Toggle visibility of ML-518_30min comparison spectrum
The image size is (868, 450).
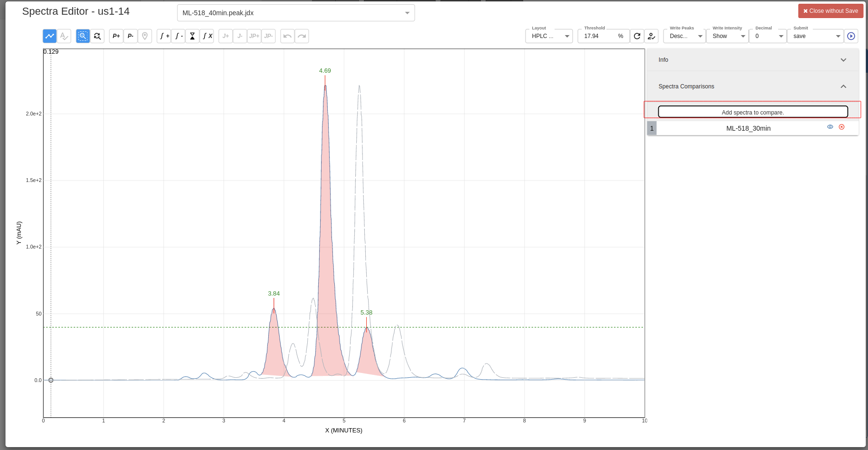click(829, 126)
